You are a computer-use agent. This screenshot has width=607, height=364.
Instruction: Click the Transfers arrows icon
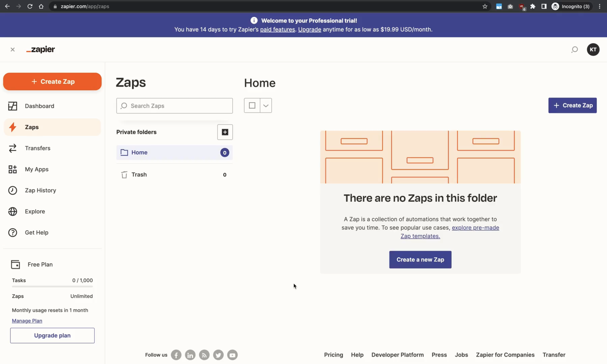[x=12, y=148]
